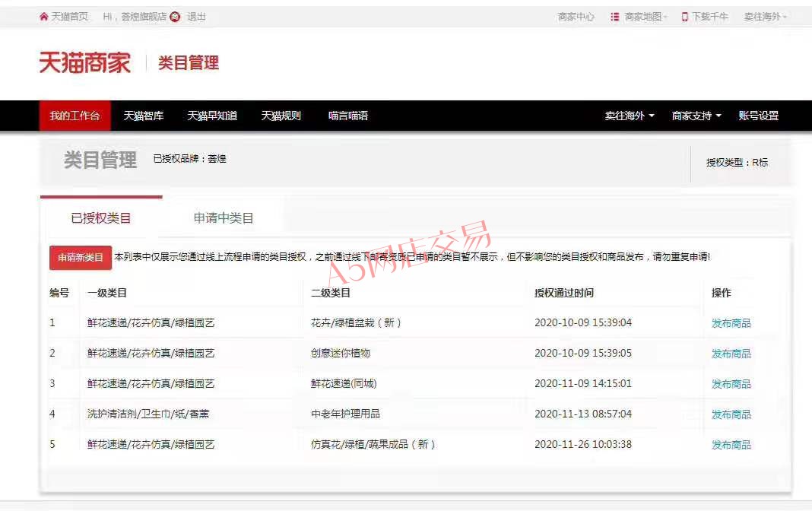The height and width of the screenshot is (511, 812).
Task: Click the red list icon beside 商家地图
Action: [x=614, y=17]
